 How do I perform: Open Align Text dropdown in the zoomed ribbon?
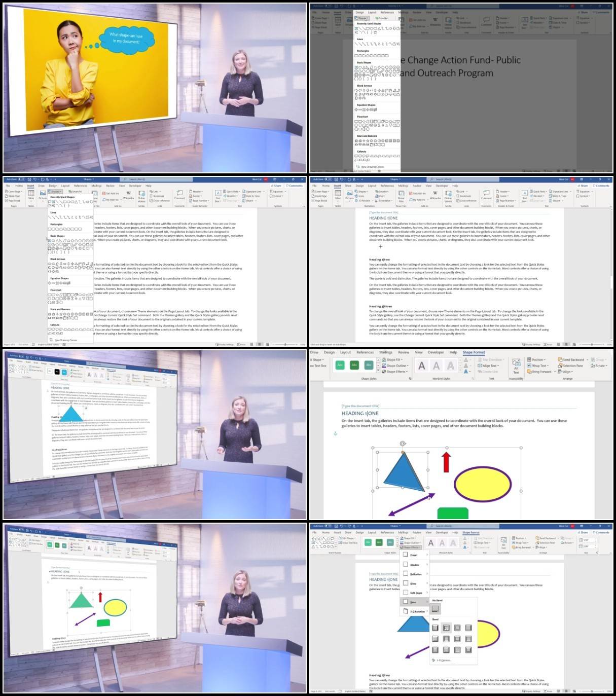(x=489, y=365)
